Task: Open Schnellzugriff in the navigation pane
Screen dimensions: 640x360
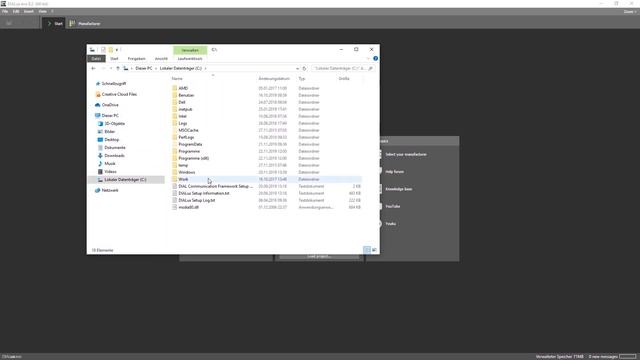Action: (x=113, y=83)
